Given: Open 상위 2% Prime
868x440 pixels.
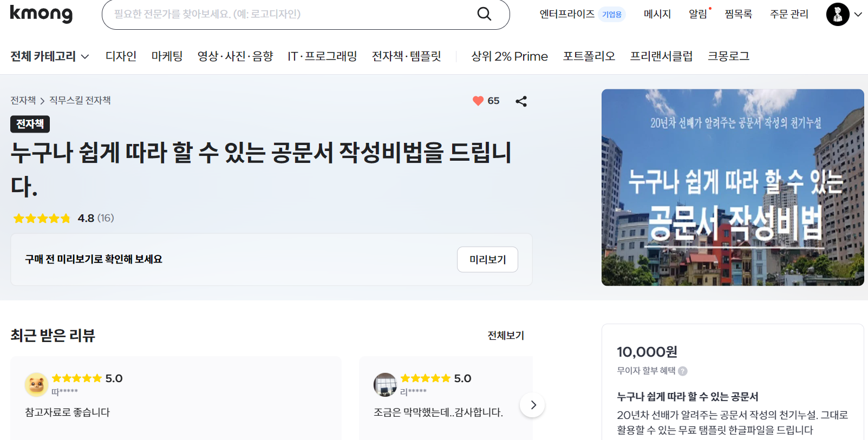Looking at the screenshot, I should tap(510, 56).
